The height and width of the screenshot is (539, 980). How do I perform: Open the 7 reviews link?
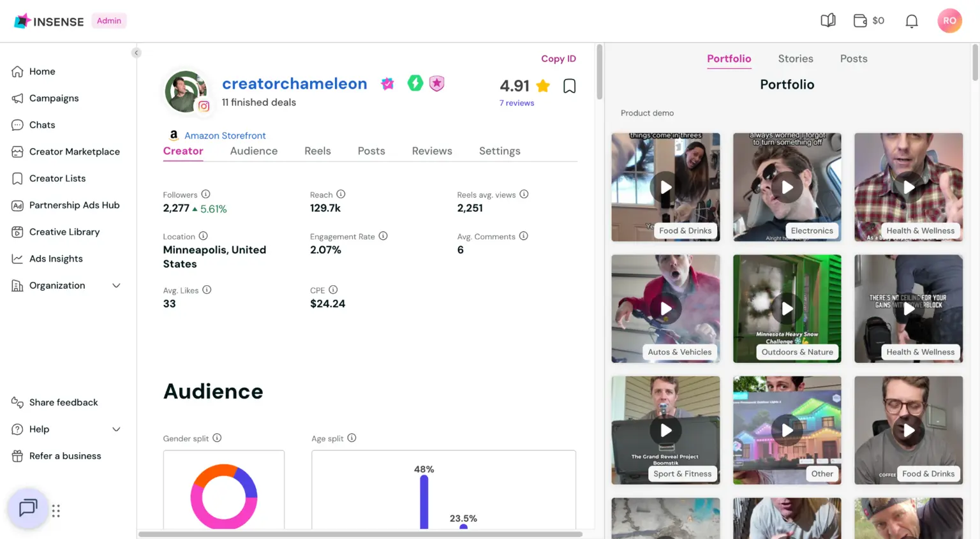(x=517, y=103)
